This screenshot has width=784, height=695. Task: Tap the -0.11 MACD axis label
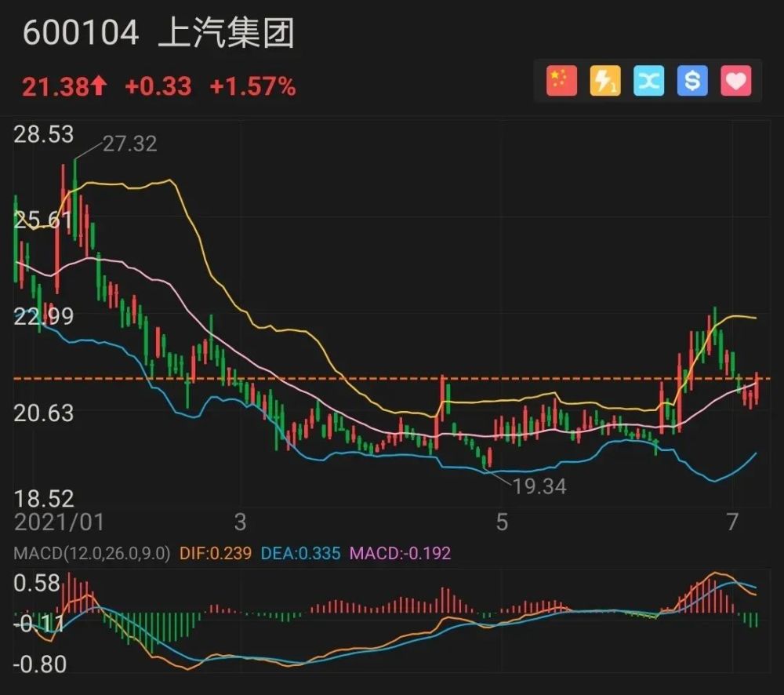[x=39, y=624]
